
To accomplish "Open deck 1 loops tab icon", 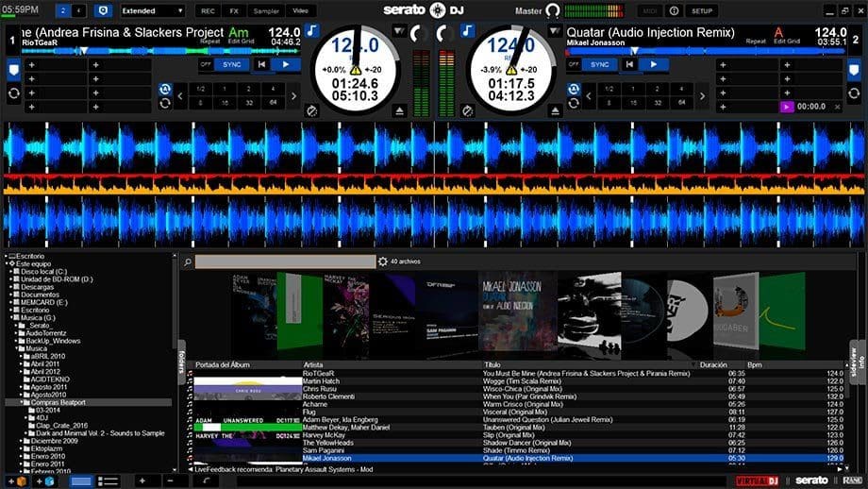I will [14, 93].
